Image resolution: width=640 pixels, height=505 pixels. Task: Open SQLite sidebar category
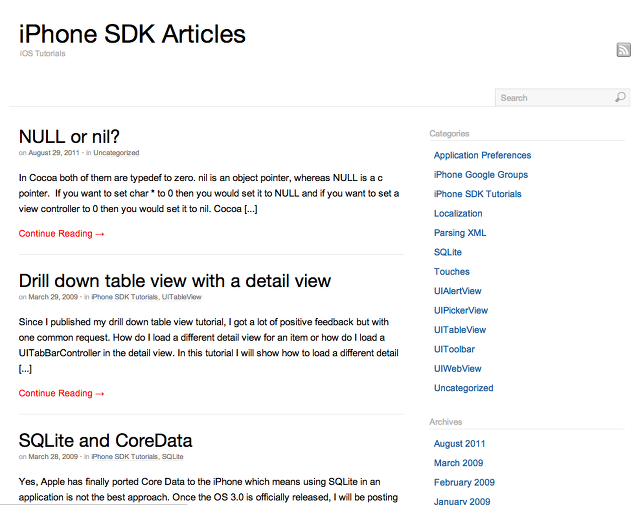pos(448,252)
